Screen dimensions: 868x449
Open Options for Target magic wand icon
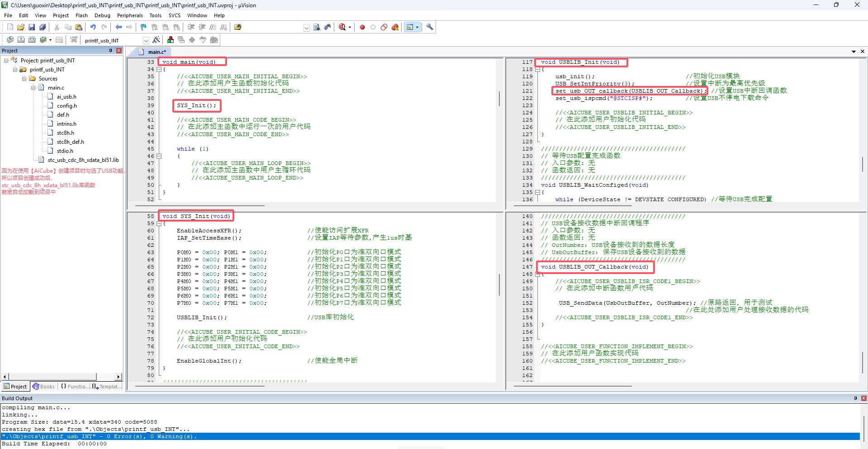coord(156,40)
